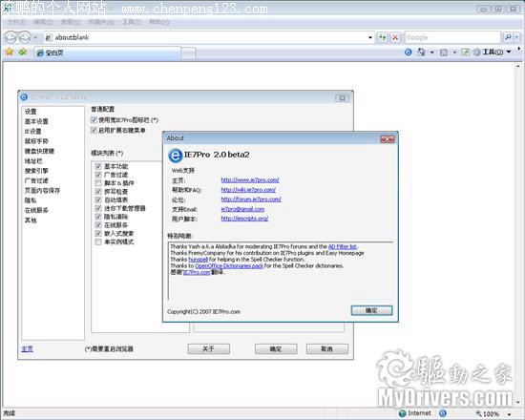525x420 pixels.
Task: Expand the Feeds dropdown arrow
Action: pyautogui.click(x=454, y=52)
